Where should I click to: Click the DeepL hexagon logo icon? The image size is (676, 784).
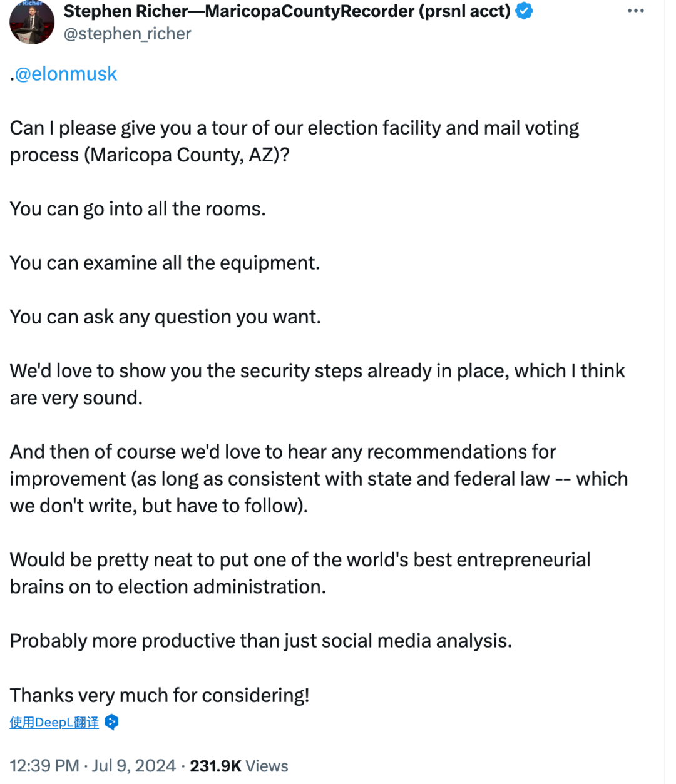point(111,722)
